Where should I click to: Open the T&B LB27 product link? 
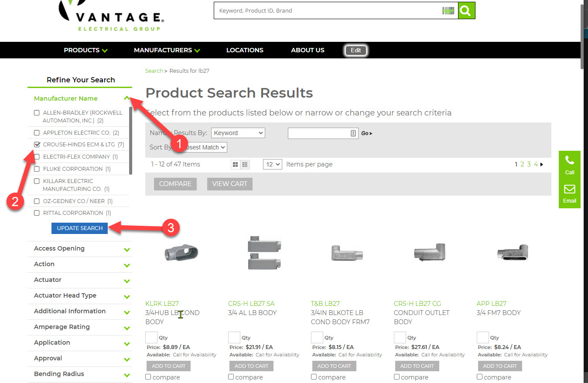click(x=325, y=304)
